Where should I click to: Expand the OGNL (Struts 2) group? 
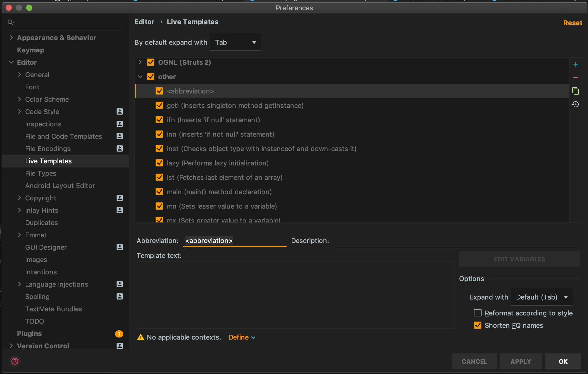tap(140, 62)
